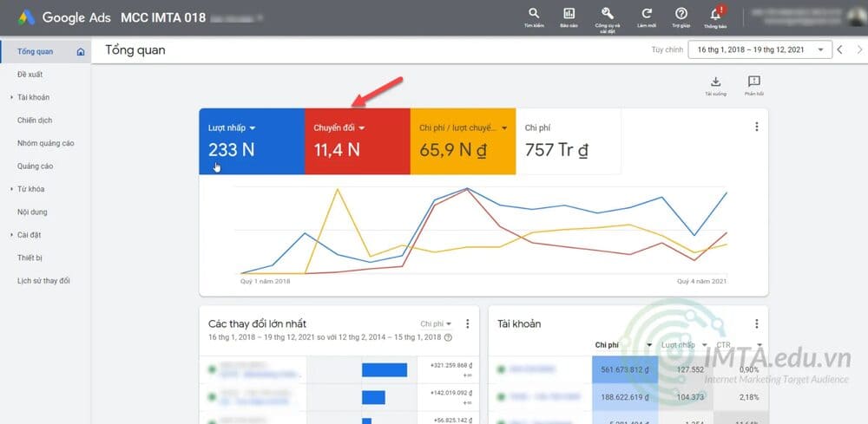
Task: Click the 233 N clicks value
Action: coord(232,150)
